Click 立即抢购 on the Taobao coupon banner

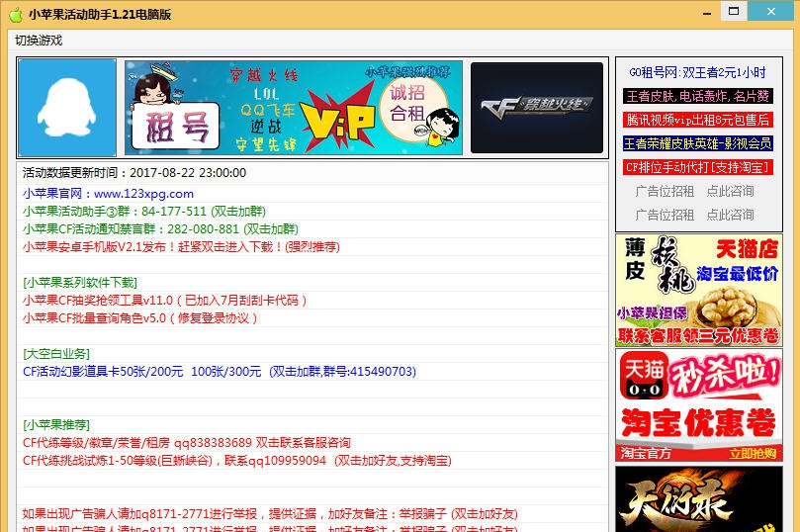[753, 454]
